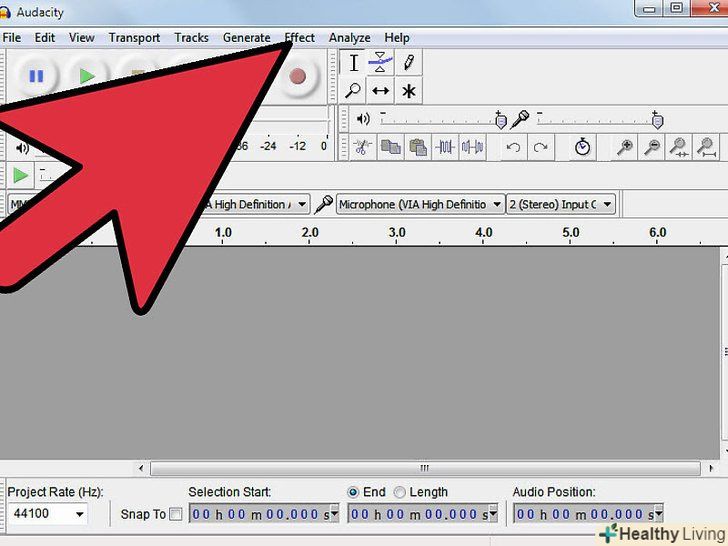Click the microphone icon beside input device

click(x=323, y=204)
